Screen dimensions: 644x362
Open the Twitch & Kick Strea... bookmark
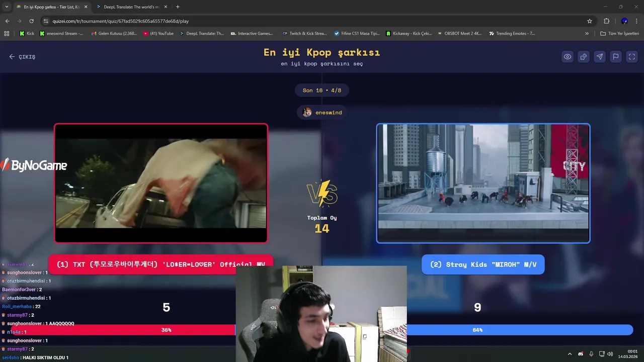click(304, 34)
